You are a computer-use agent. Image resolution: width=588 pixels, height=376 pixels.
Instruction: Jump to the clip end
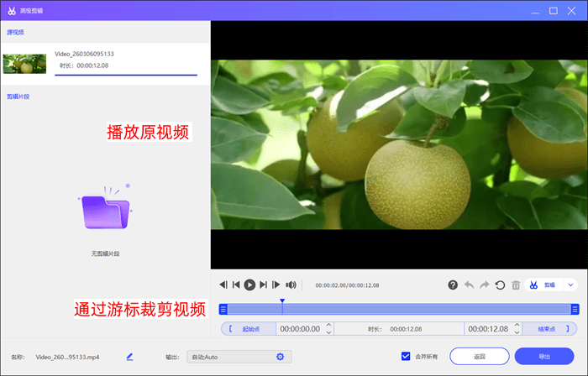[x=263, y=285]
